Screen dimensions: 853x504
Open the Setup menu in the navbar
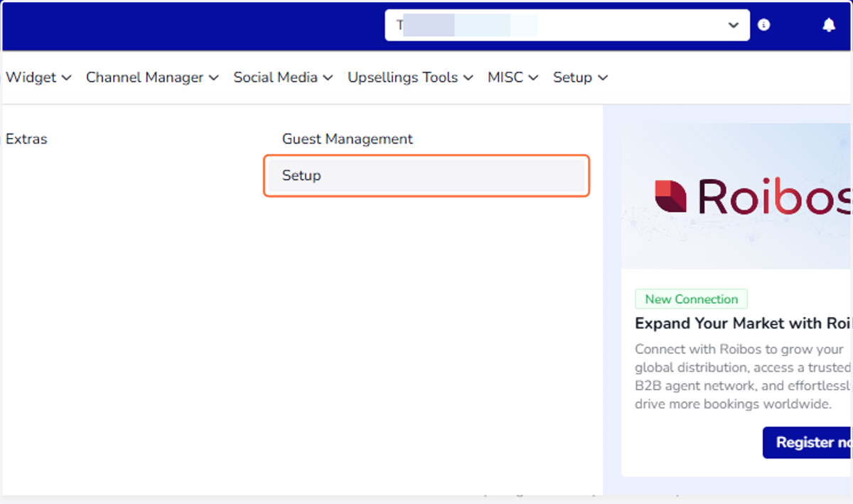click(x=580, y=77)
